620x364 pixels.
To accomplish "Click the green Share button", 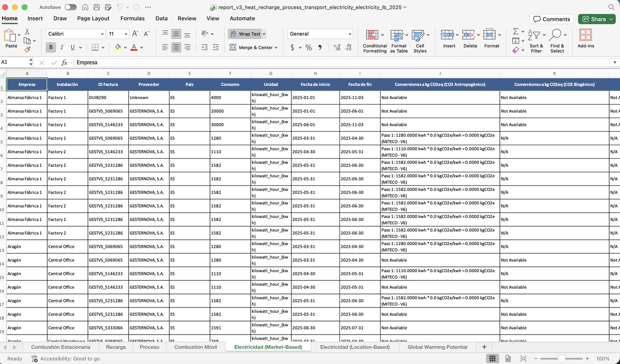I will click(x=597, y=19).
